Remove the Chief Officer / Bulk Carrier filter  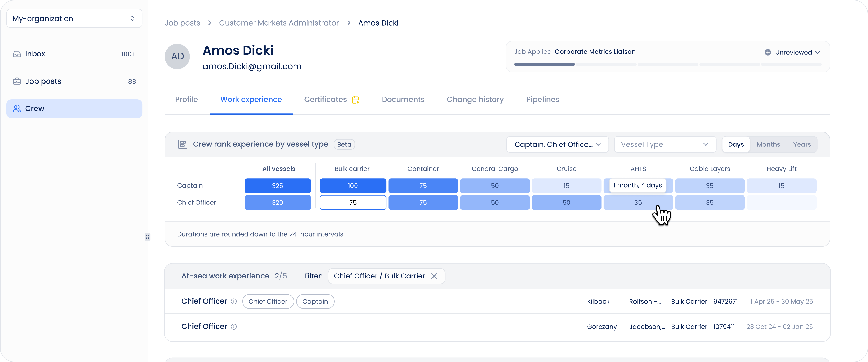pyautogui.click(x=434, y=276)
